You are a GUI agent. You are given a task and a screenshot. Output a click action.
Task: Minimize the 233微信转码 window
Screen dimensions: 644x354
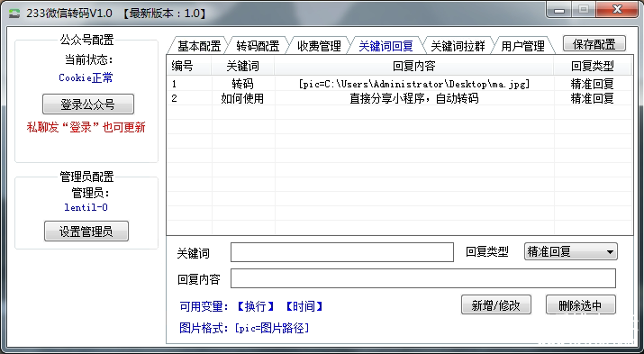[x=559, y=10]
